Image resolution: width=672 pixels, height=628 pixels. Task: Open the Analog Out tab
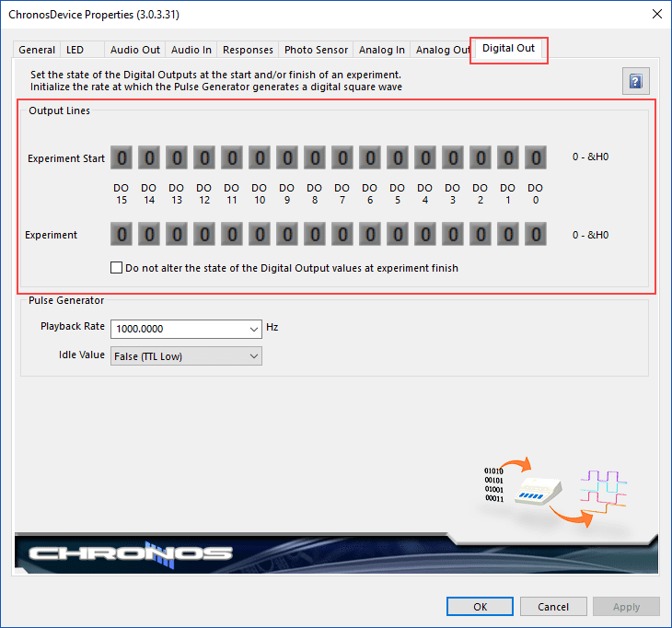point(443,50)
